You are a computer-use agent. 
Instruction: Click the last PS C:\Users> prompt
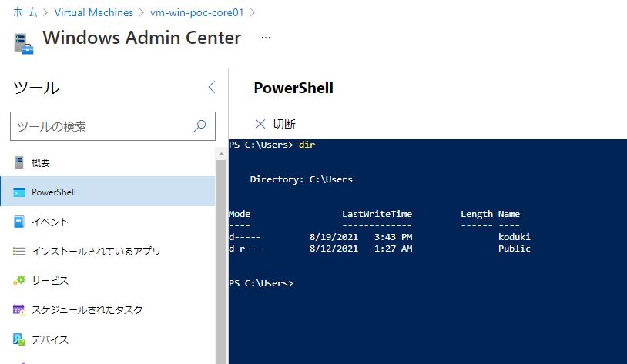(x=261, y=283)
